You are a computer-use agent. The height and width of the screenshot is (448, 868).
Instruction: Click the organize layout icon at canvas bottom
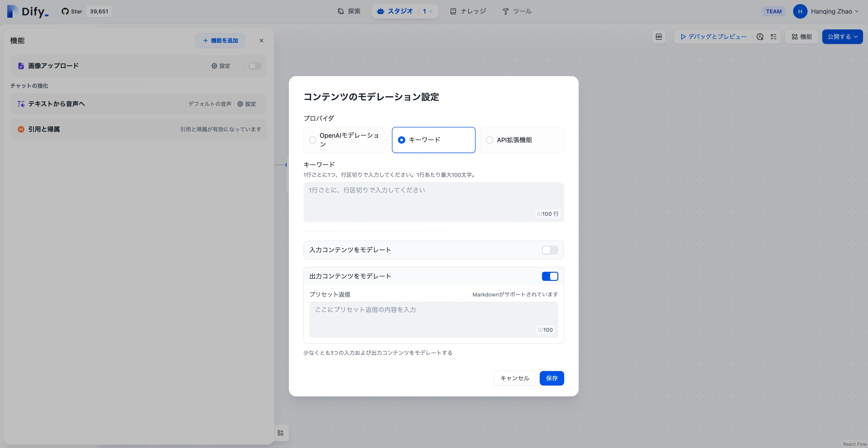pyautogui.click(x=280, y=433)
